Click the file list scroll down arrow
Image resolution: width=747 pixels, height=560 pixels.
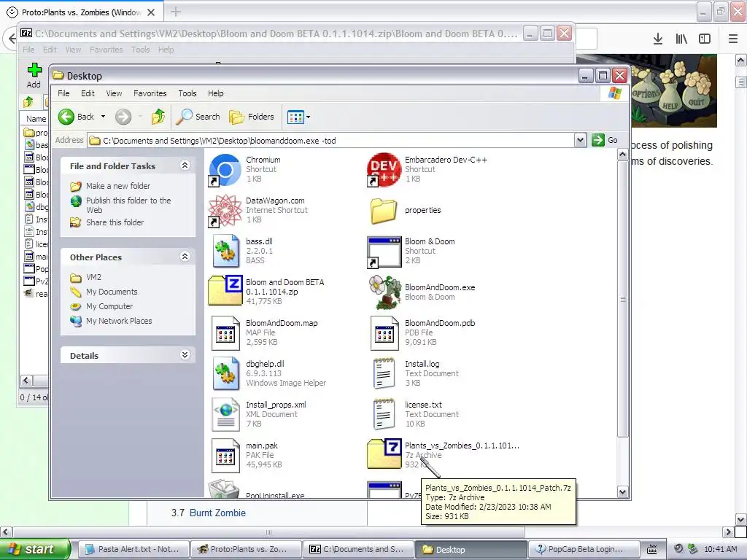[622, 492]
